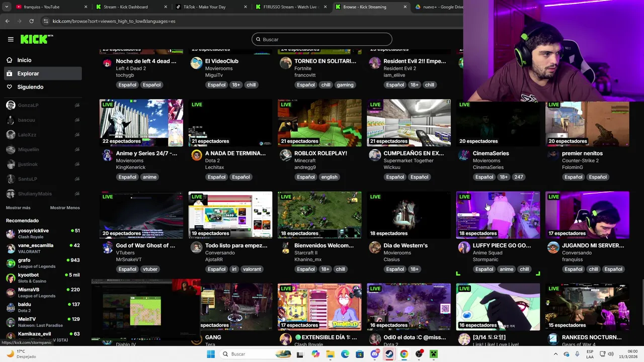Select the gaming tag under TORNEO EN SOLITARI
The image size is (644, 362).
(345, 85)
